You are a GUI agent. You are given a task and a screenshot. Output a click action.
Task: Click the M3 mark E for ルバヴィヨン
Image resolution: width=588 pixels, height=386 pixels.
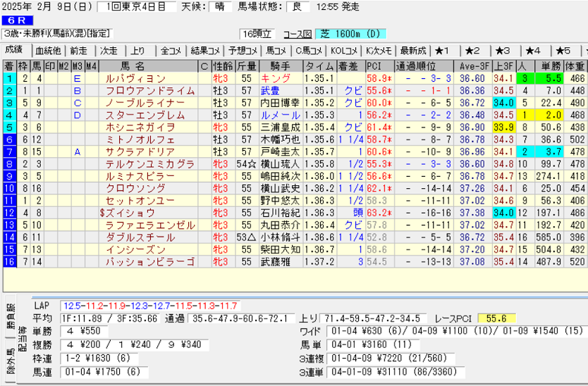(77, 78)
